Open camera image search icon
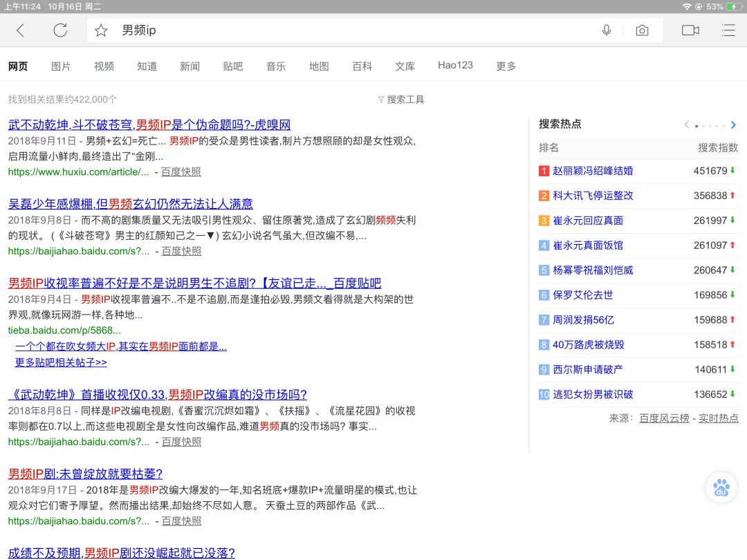 tap(643, 30)
